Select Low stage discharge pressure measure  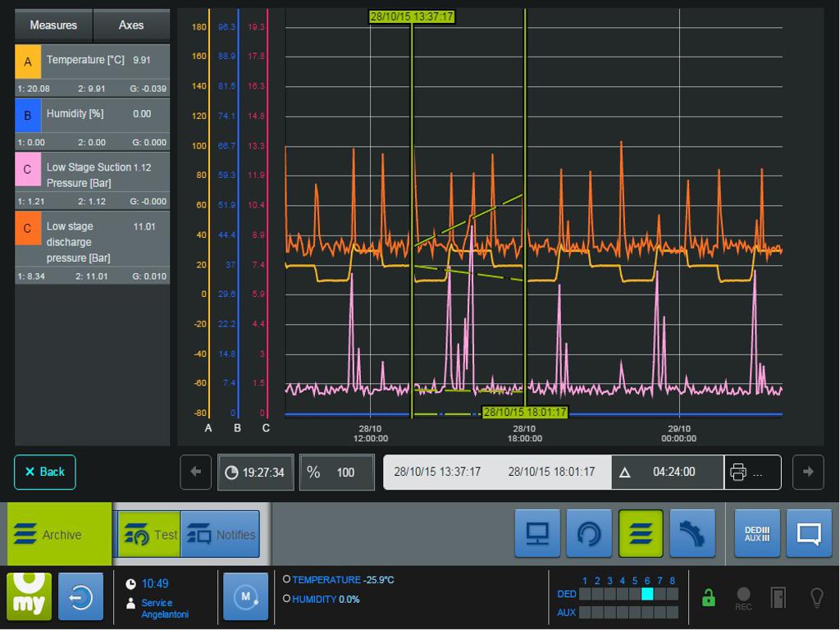click(x=92, y=247)
